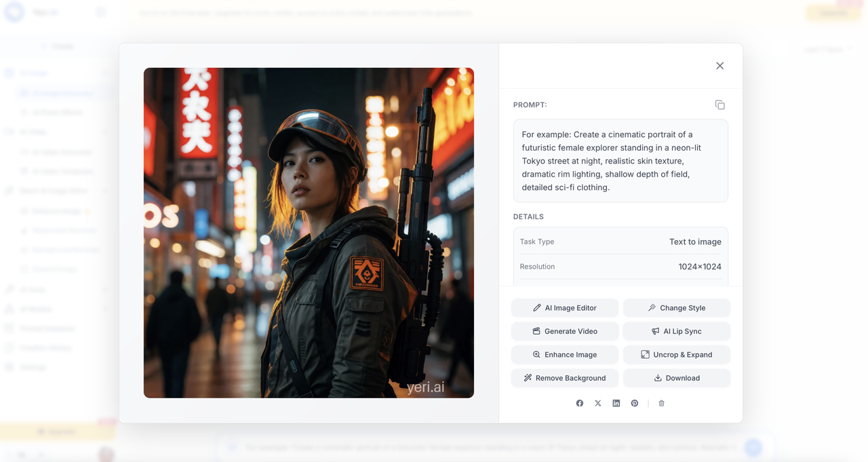Image resolution: width=868 pixels, height=462 pixels.
Task: Close the image details dialog
Action: pyautogui.click(x=719, y=66)
